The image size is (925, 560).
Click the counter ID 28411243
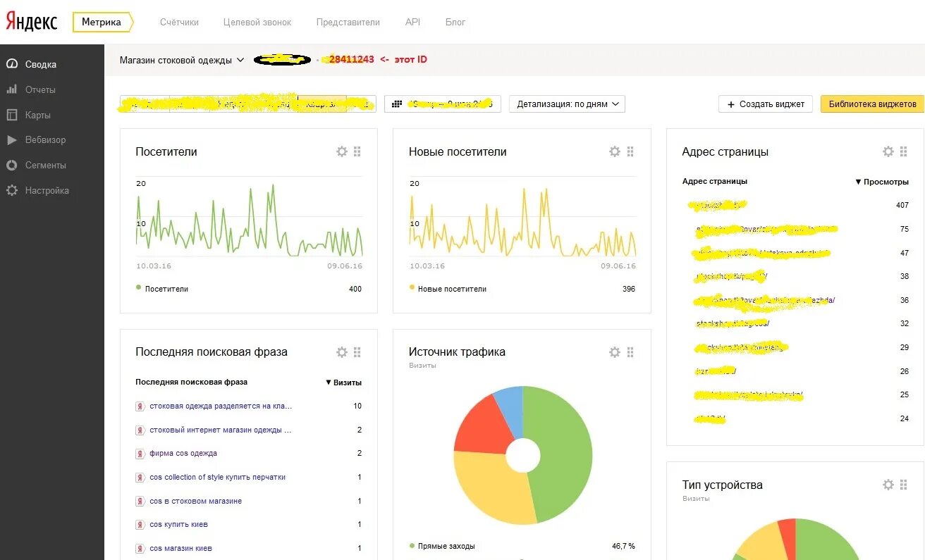pos(351,59)
